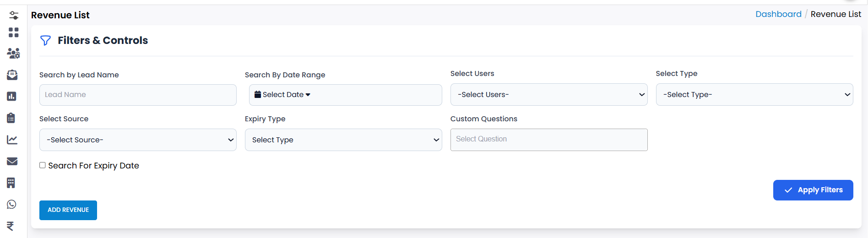Open the user management people icon
Screen dimensions: 868x238
(13, 54)
